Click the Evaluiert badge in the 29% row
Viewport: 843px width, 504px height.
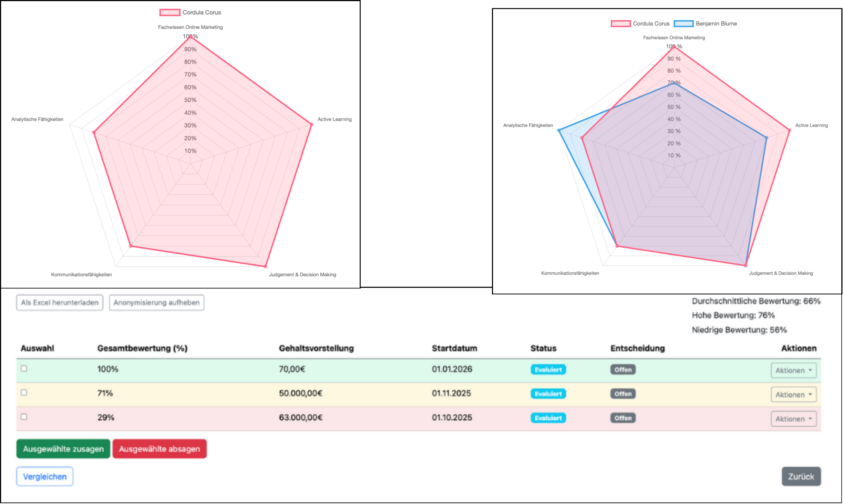[x=548, y=418]
